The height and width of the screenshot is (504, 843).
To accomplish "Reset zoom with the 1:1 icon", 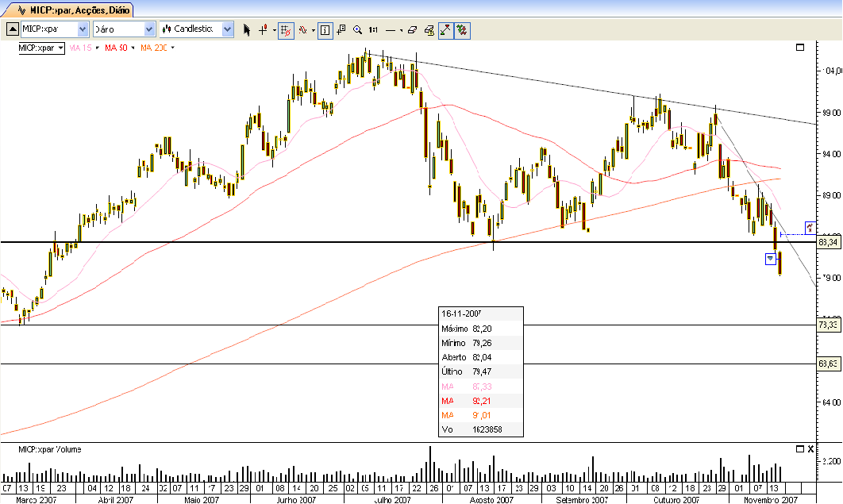I will coord(373,30).
